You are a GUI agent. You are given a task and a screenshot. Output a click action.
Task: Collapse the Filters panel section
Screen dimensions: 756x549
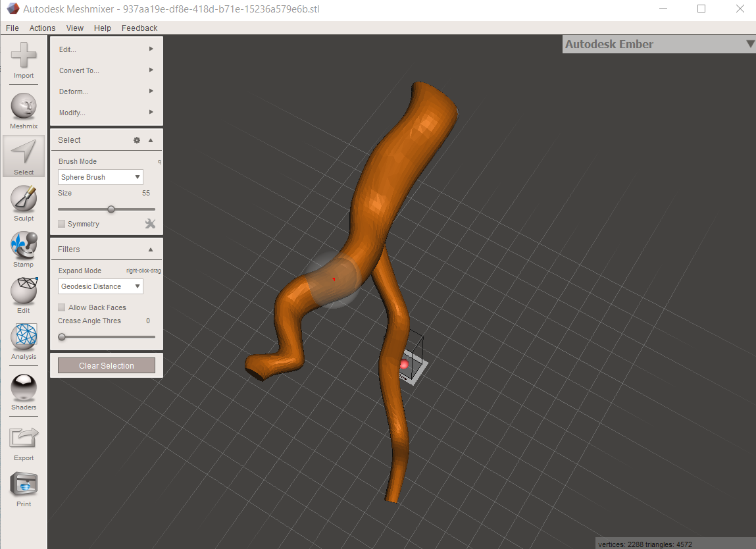151,249
